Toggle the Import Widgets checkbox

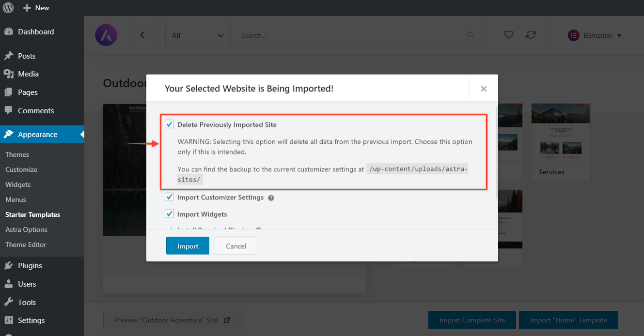pos(169,214)
